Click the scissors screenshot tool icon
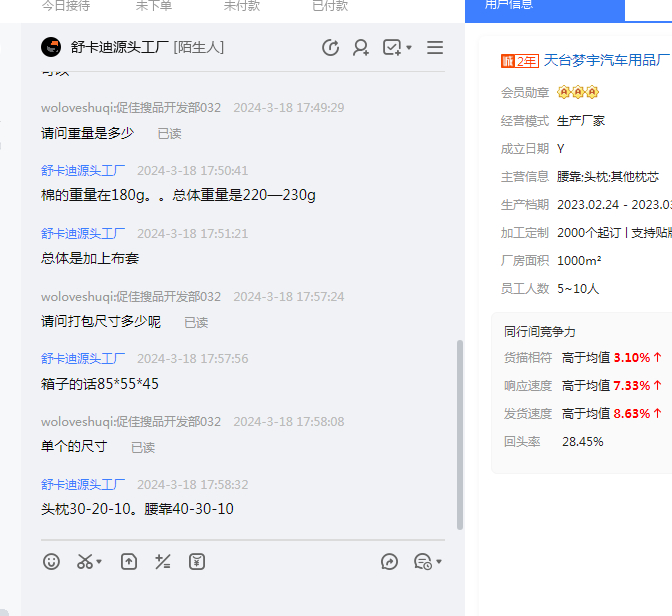Viewport: 672px width, 616px height. (x=85, y=562)
